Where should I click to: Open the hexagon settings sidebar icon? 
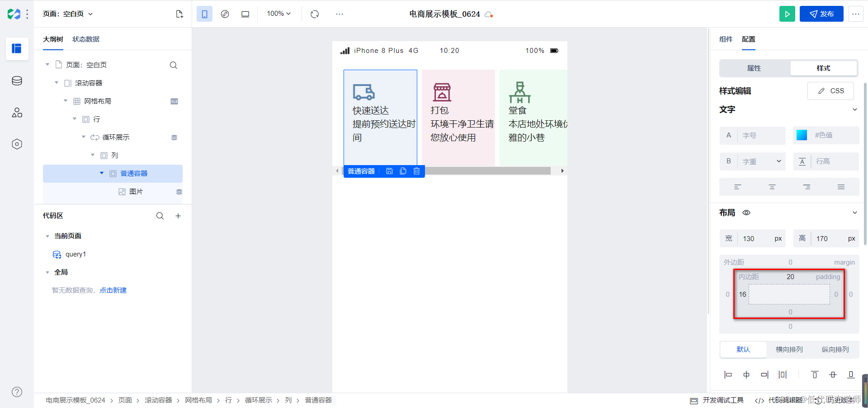pyautogui.click(x=17, y=144)
